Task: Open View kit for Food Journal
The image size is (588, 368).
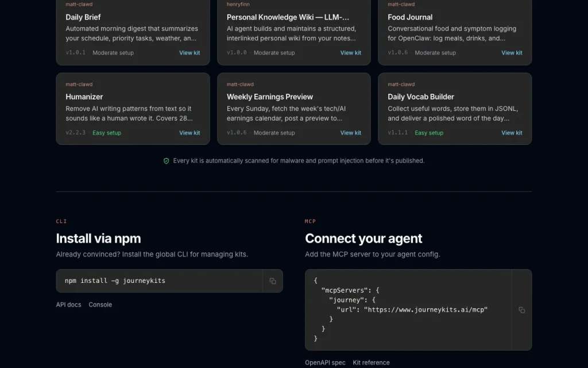Action: 512,53
